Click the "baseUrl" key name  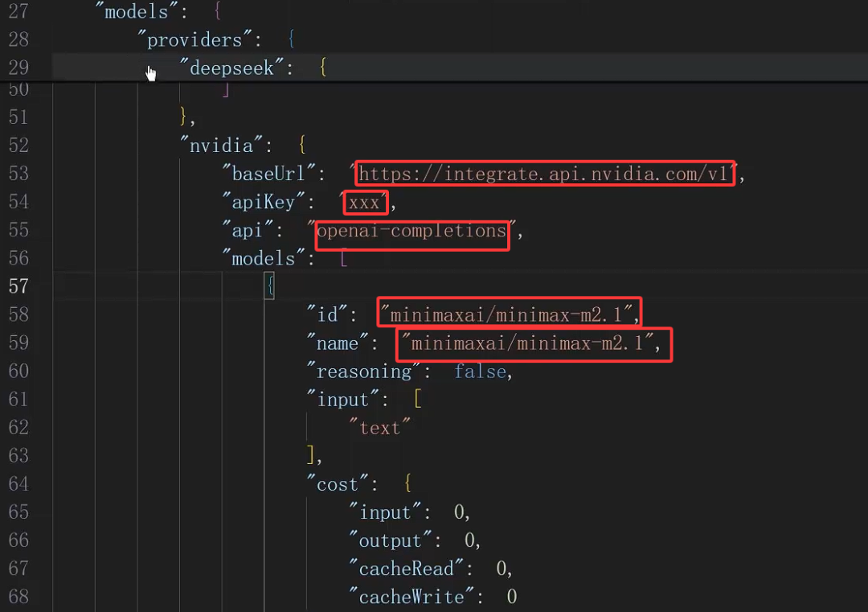click(x=273, y=174)
